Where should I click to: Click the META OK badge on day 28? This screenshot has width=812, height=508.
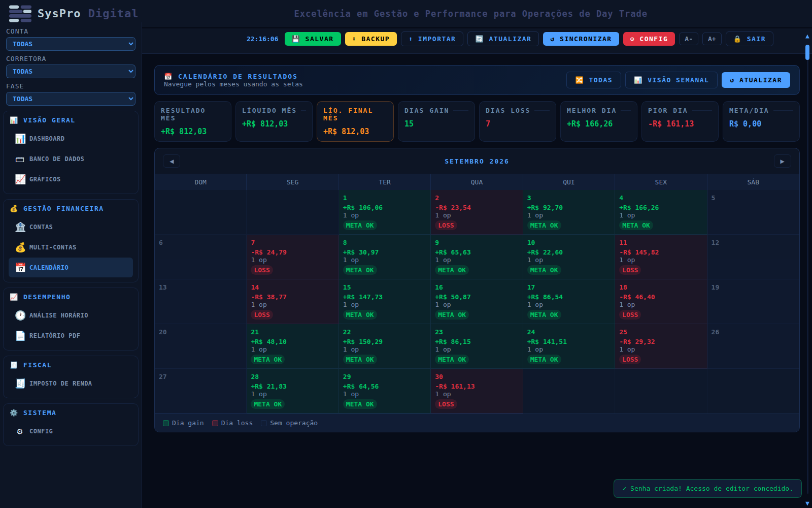[268, 404]
